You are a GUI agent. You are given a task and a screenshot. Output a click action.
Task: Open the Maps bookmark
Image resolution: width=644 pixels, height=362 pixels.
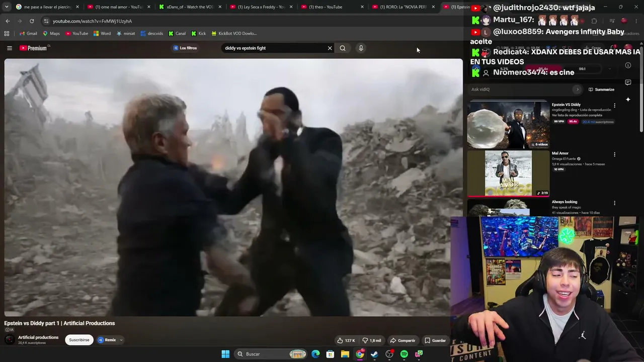(x=51, y=34)
